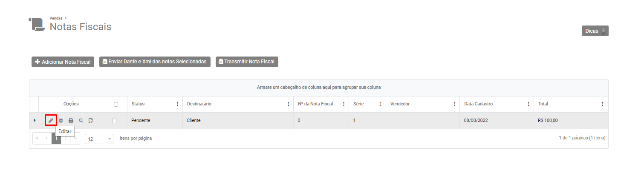Check the select-all checkbox in header
This screenshot has width=644, height=170.
coord(116,104)
